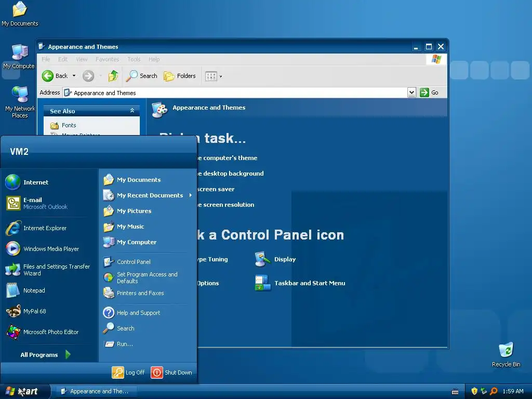Open the Help menu
This screenshot has width=532, height=399.
154,59
